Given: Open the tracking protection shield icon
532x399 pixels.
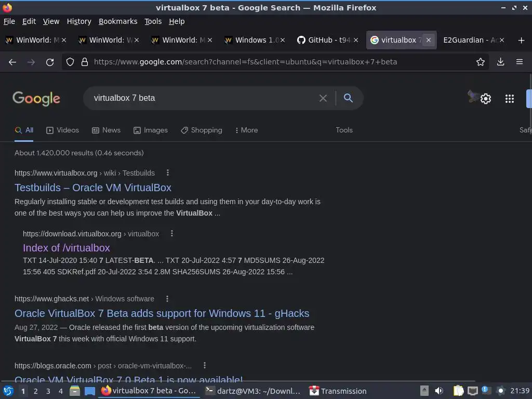Looking at the screenshot, I should [70, 62].
